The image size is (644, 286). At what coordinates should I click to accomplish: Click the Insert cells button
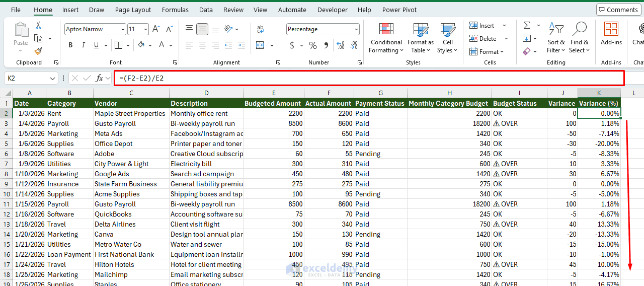pyautogui.click(x=482, y=26)
